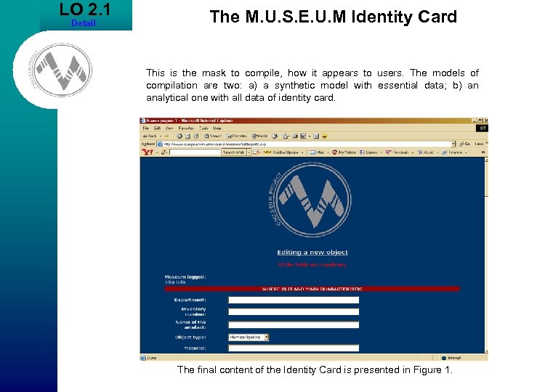Open the Object type dropdown
This screenshot has height=392, width=545.
[249, 337]
